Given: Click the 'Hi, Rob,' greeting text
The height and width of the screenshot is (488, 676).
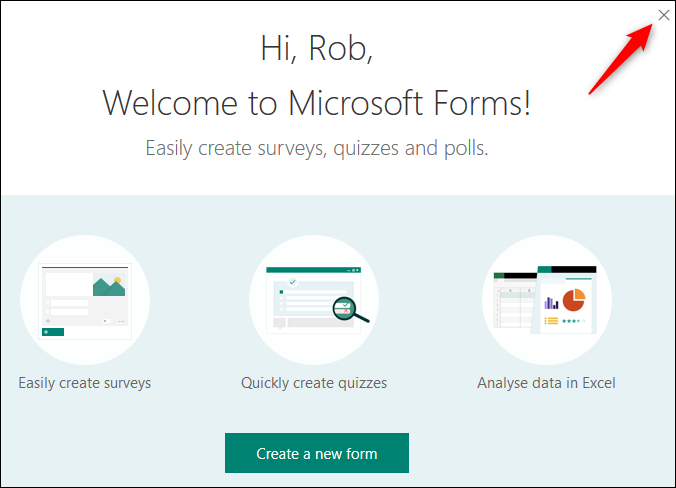Looking at the screenshot, I should click(316, 48).
